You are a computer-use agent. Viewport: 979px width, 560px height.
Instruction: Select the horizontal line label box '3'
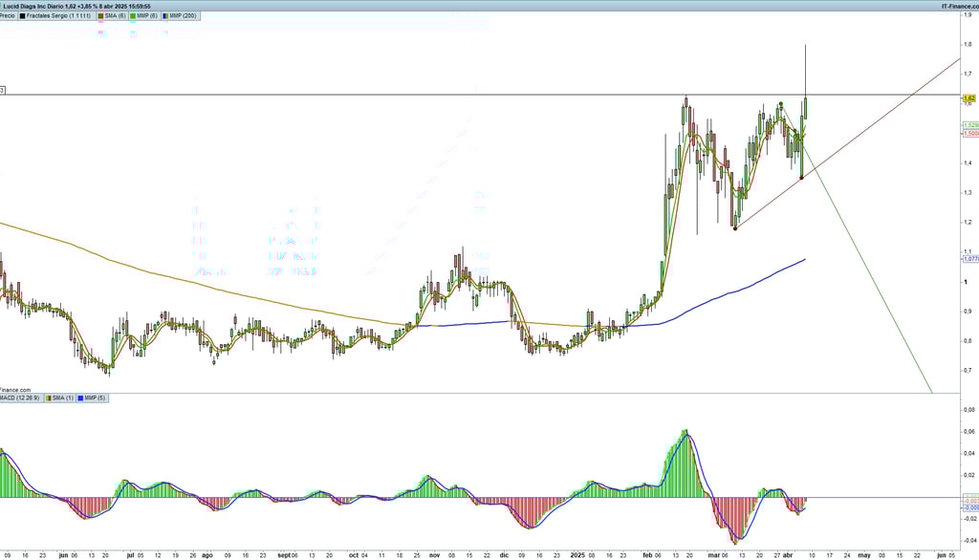(x=2, y=91)
